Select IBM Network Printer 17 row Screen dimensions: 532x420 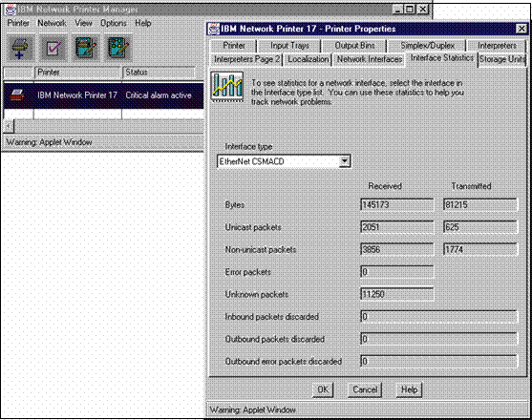[x=103, y=95]
